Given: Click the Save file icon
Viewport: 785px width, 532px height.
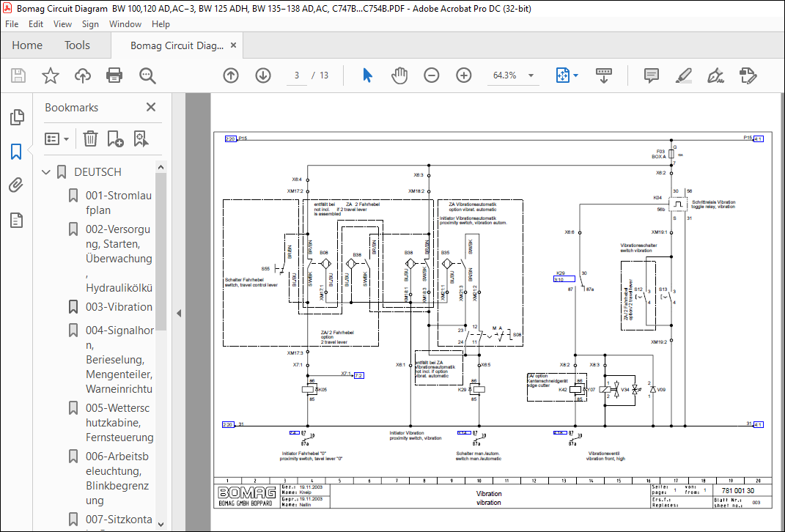Looking at the screenshot, I should tap(18, 75).
